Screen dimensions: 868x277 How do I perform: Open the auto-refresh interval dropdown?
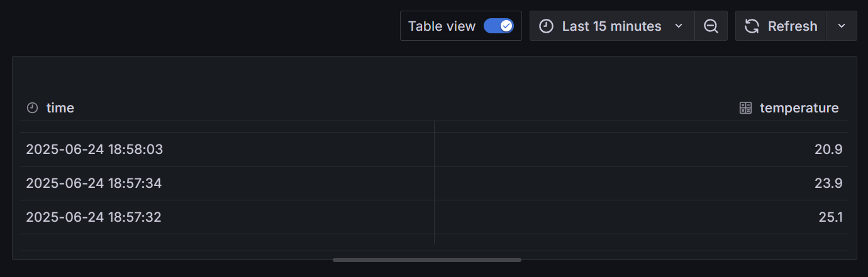tap(842, 26)
